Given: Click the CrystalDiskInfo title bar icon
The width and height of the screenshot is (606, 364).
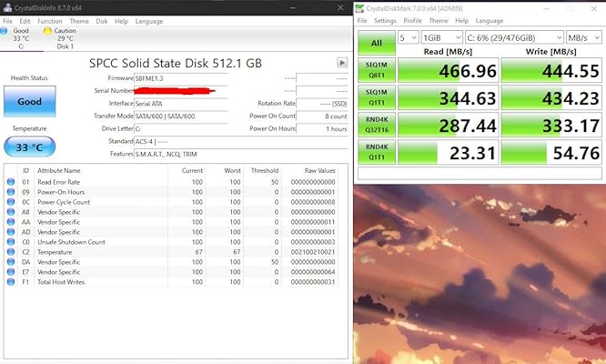Looking at the screenshot, I should pos(7,7).
